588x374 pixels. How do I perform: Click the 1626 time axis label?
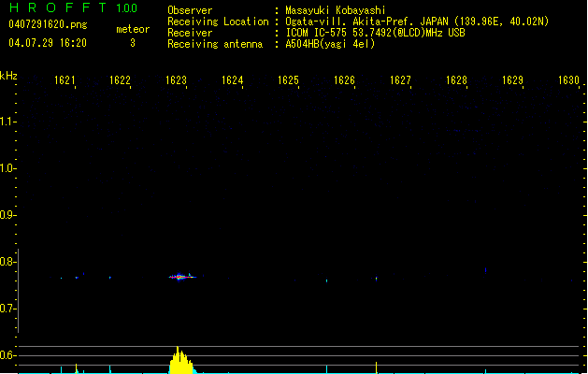click(344, 80)
